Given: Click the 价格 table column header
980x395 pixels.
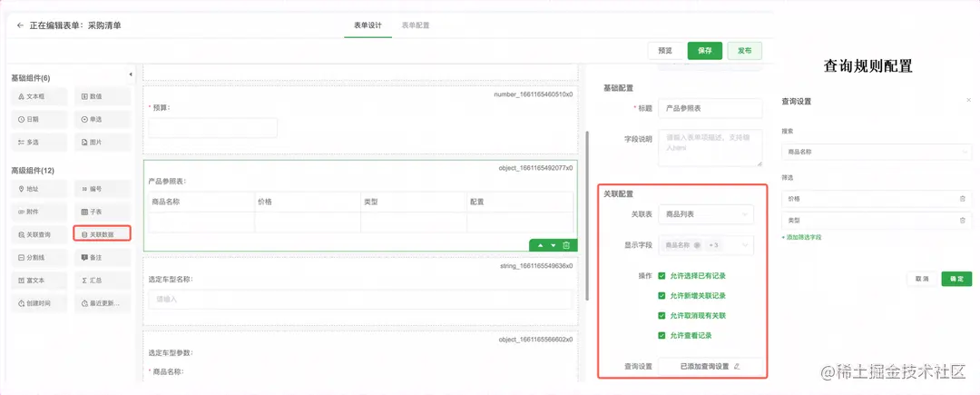Looking at the screenshot, I should point(308,202).
